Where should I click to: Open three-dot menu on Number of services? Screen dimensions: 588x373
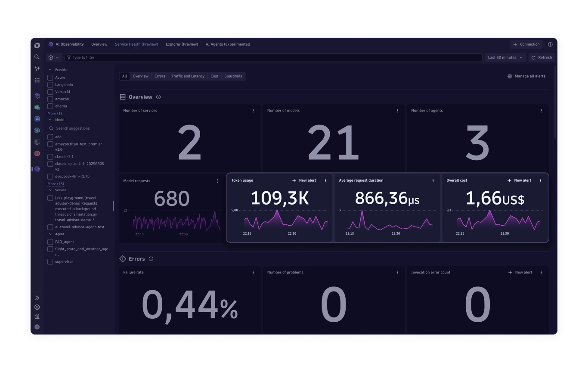click(254, 111)
